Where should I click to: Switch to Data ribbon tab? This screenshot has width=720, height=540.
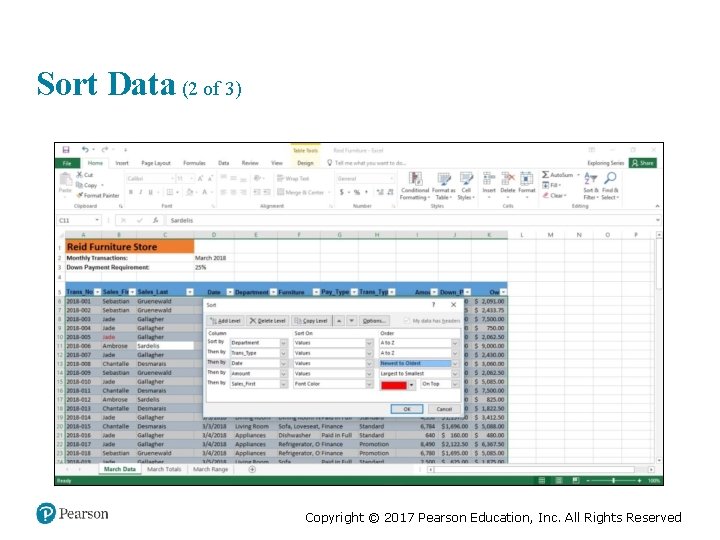pos(224,163)
